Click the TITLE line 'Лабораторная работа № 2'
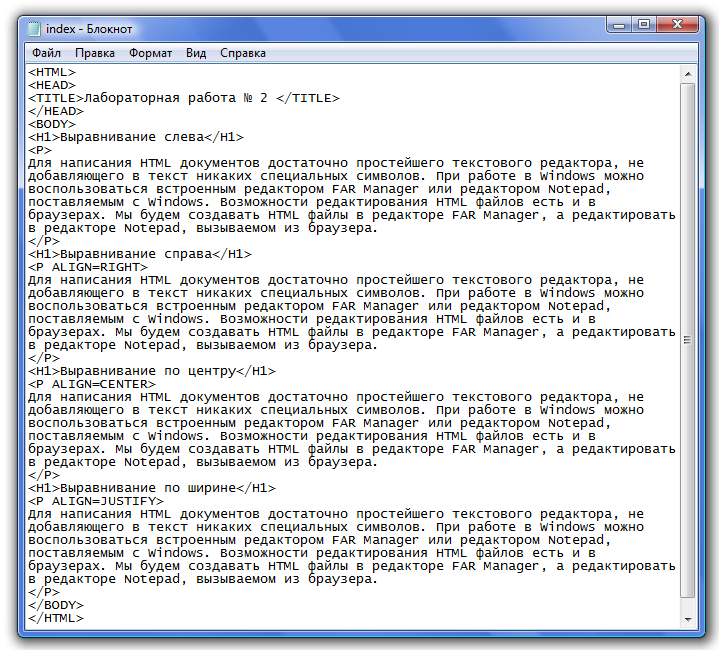The image size is (719, 650). pyautogui.click(x=184, y=98)
